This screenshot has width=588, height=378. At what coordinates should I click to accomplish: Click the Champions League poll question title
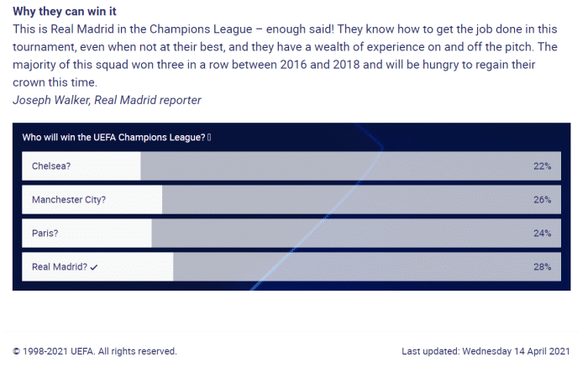click(x=113, y=137)
